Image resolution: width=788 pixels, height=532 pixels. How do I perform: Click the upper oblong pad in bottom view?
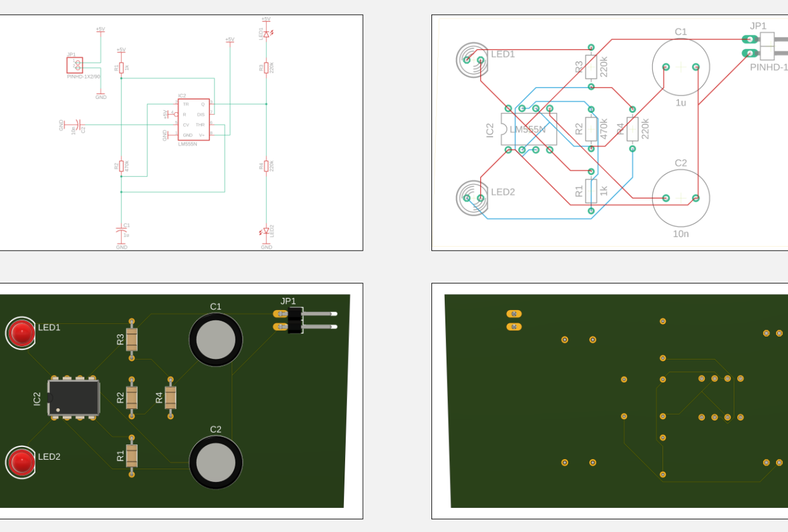click(x=514, y=313)
